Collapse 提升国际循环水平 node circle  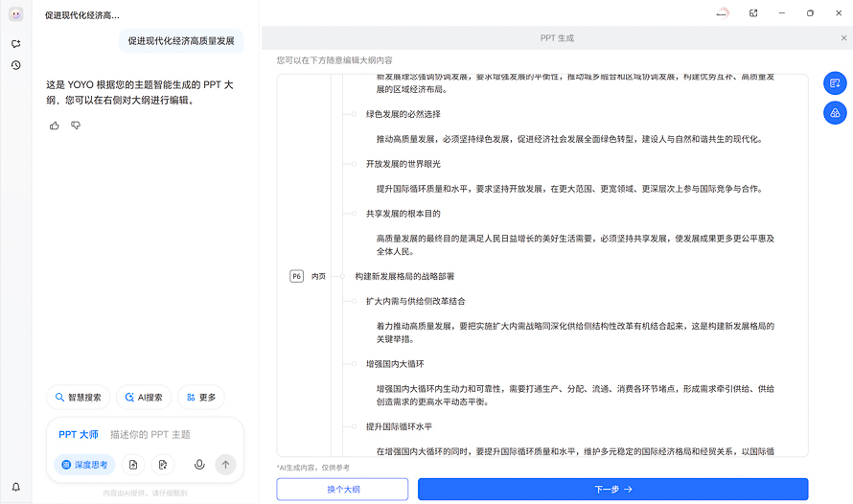(354, 426)
